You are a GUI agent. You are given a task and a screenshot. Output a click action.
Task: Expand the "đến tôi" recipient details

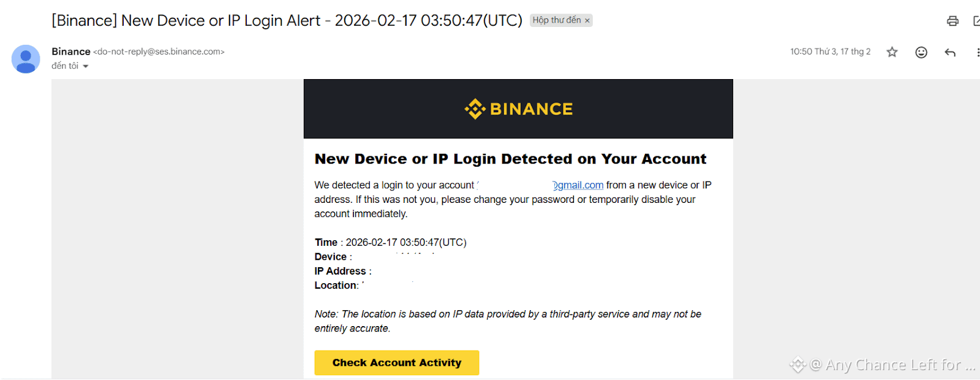coord(86,66)
